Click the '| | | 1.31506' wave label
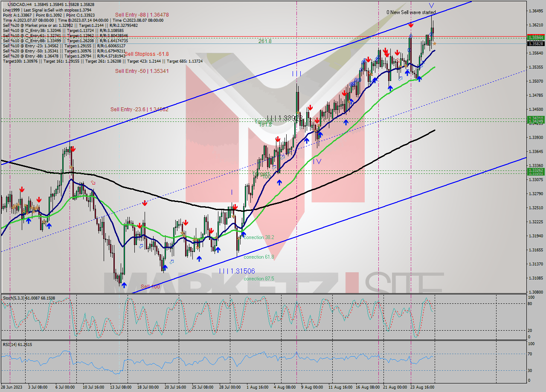Viewport: 546px width, 392px height. click(x=237, y=271)
